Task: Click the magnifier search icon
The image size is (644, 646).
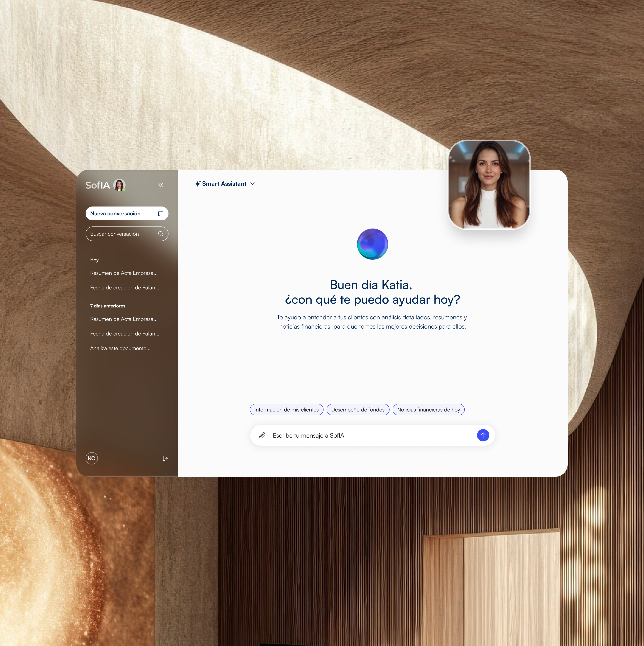Action: 160,234
